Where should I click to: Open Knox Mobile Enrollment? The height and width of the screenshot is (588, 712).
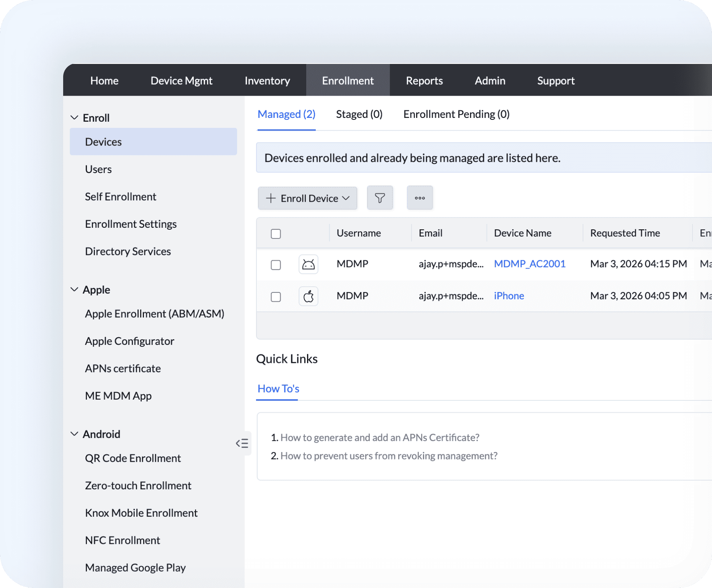(141, 513)
